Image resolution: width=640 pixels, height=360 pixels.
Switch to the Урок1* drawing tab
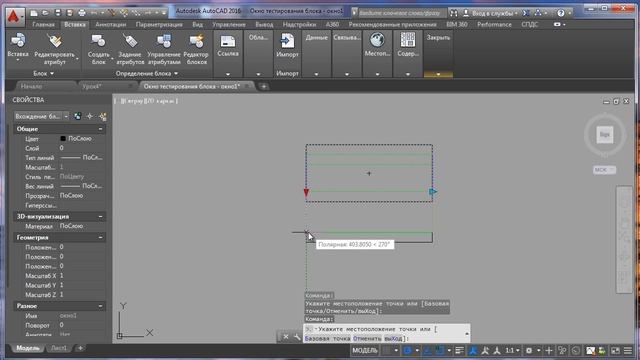click(92, 87)
